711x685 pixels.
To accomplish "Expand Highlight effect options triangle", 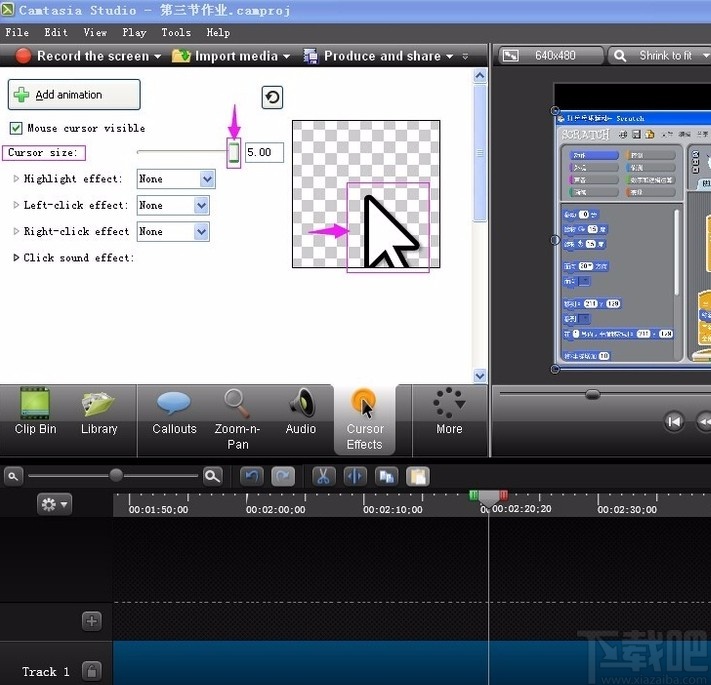I will coord(16,179).
